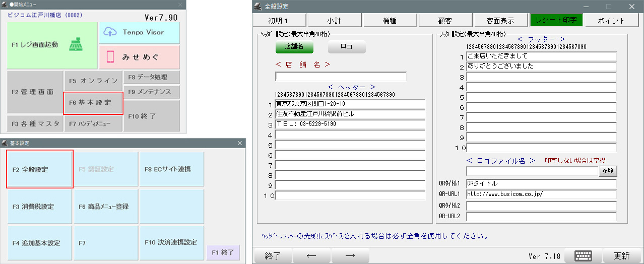Click footer line 2 ありがとうございました

pos(542,67)
